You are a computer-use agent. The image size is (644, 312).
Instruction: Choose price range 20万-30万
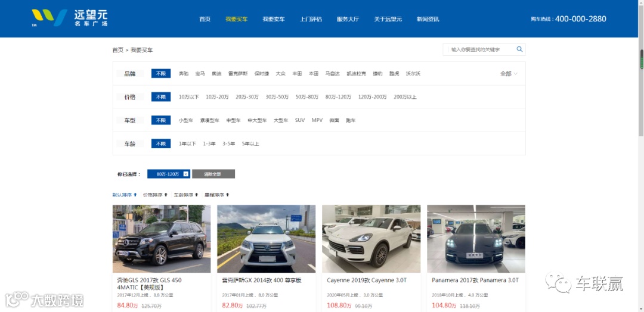point(247,97)
